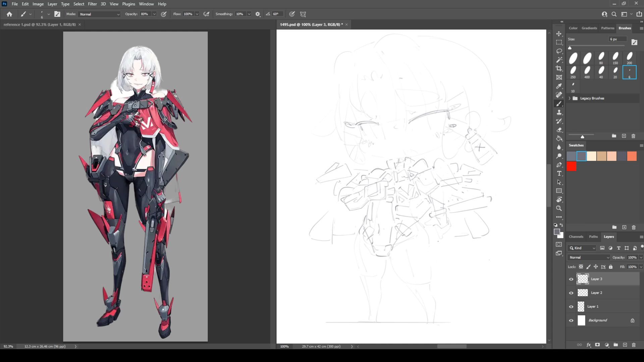
Task: Add layer mask button
Action: tap(597, 345)
